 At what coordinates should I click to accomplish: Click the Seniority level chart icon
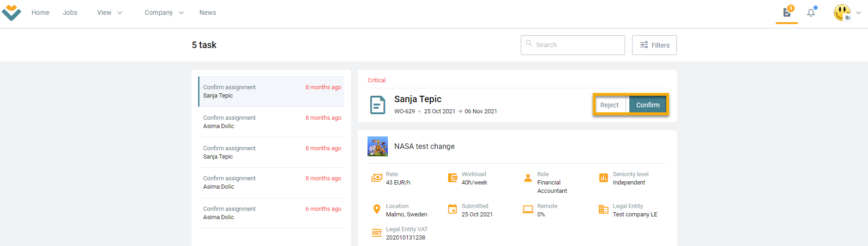pyautogui.click(x=603, y=178)
